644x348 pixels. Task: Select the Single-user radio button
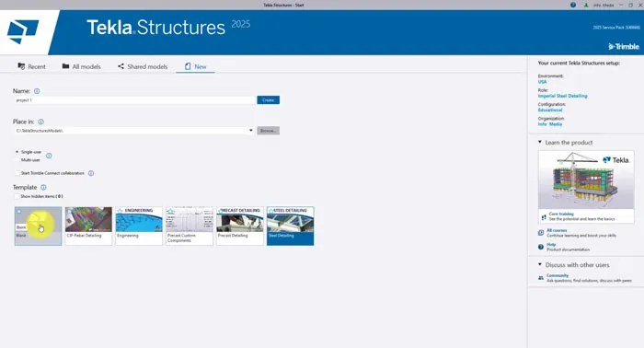pos(17,152)
